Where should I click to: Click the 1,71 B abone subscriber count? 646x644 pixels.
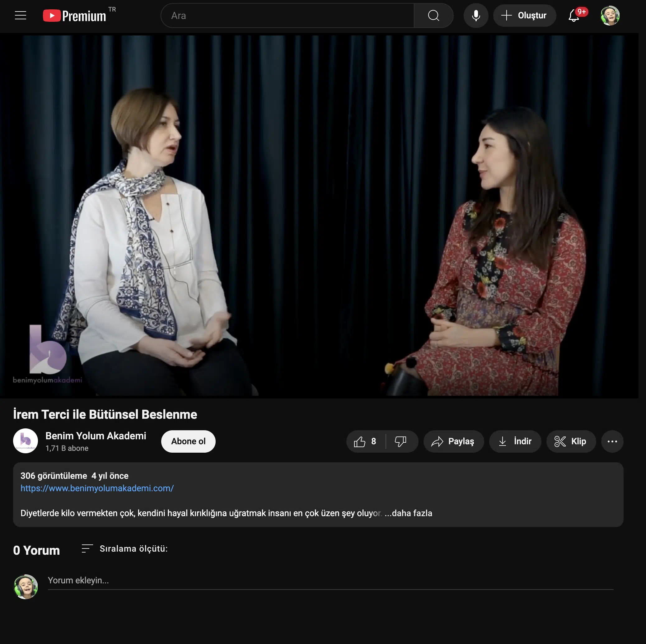67,448
